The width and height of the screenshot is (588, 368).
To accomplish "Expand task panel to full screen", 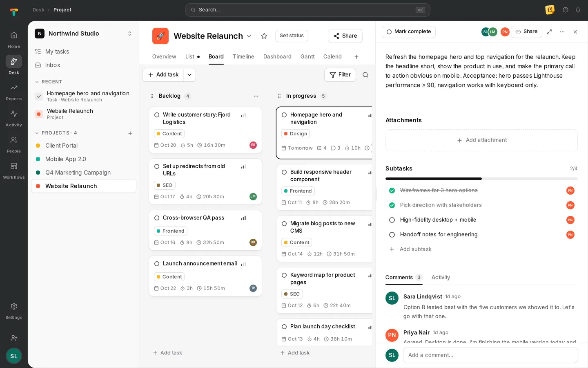I will pyautogui.click(x=549, y=32).
